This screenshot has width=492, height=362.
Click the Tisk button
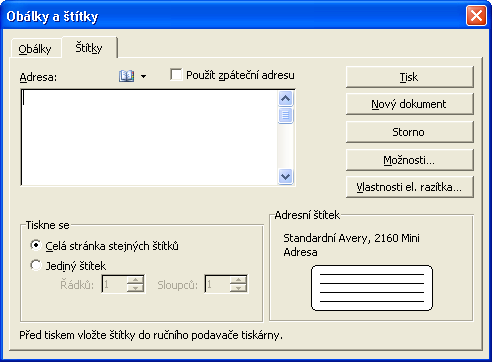410,77
